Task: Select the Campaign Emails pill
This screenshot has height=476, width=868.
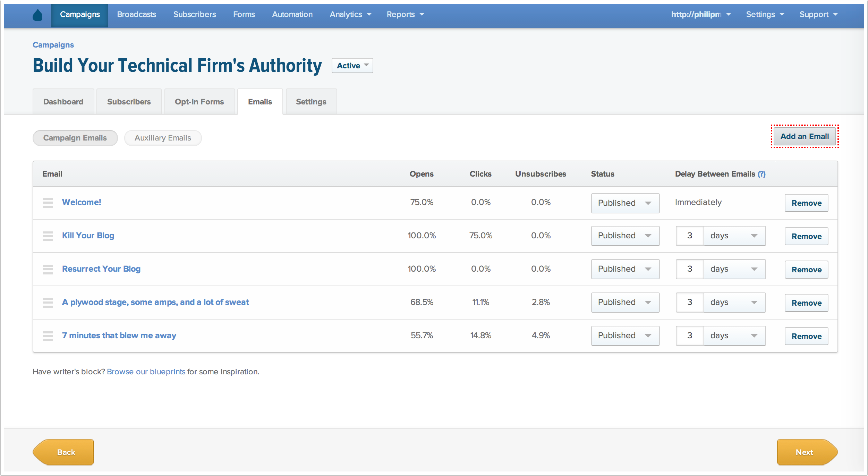Action: pyautogui.click(x=75, y=138)
